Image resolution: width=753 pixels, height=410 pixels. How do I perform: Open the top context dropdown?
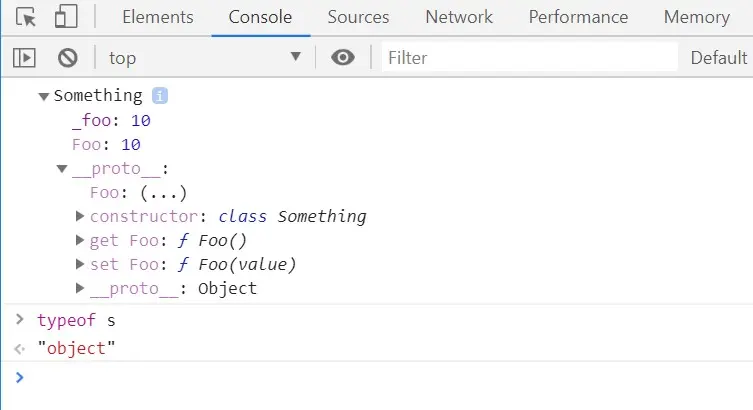pyautogui.click(x=204, y=57)
